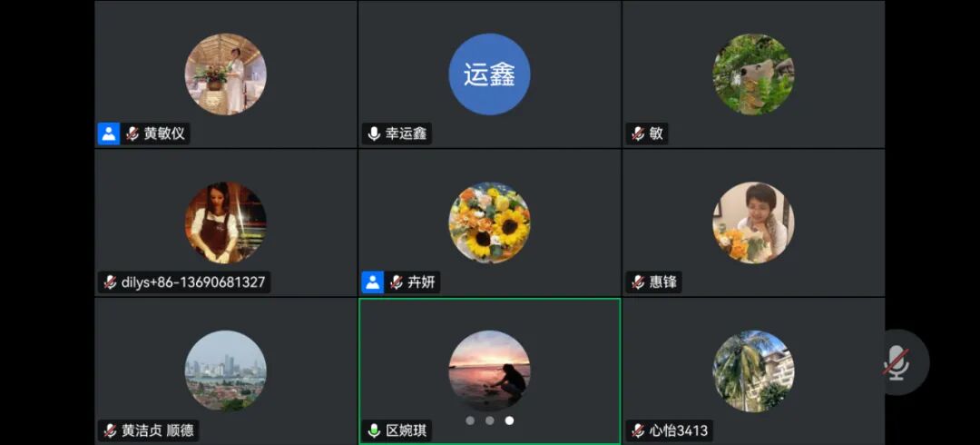Select the city skyline avatar of 黄洁贞
Screen dimensions: 980x445
tap(226, 371)
